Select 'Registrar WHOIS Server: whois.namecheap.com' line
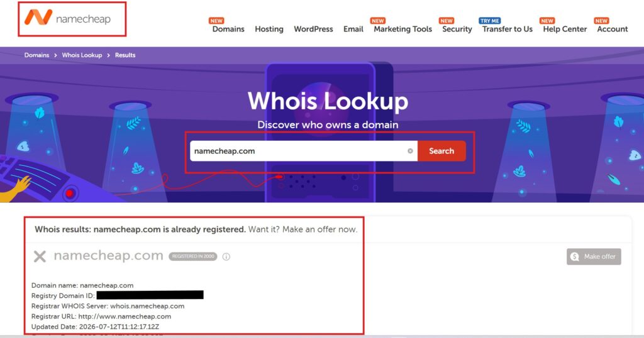The height and width of the screenshot is (338, 644). point(108,306)
